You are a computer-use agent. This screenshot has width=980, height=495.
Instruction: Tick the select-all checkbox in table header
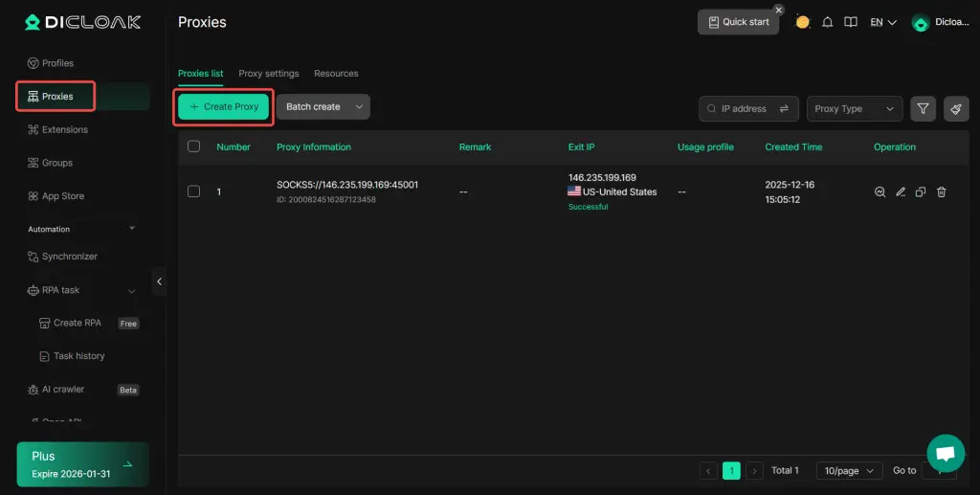194,146
